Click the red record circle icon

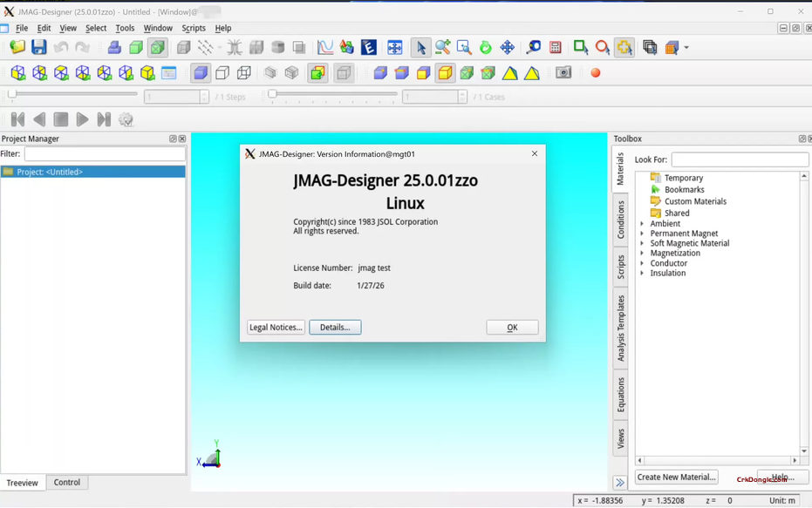click(x=596, y=73)
